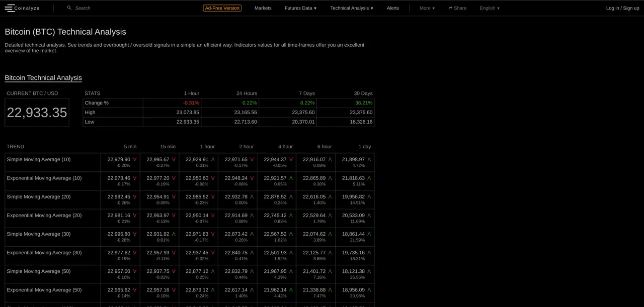The height and width of the screenshot is (307, 644).
Task: Click the Bitcoin Technical Analysis heading link
Action: (x=43, y=77)
